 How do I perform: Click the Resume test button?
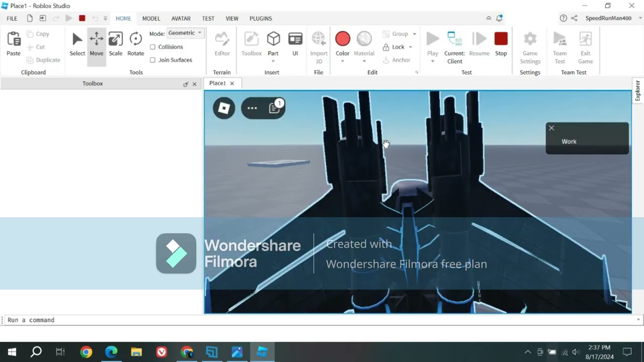coord(479,45)
